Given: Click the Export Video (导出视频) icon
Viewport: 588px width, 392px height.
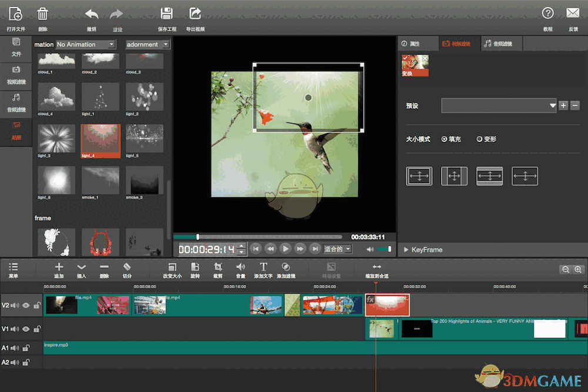Looking at the screenshot, I should [x=195, y=14].
